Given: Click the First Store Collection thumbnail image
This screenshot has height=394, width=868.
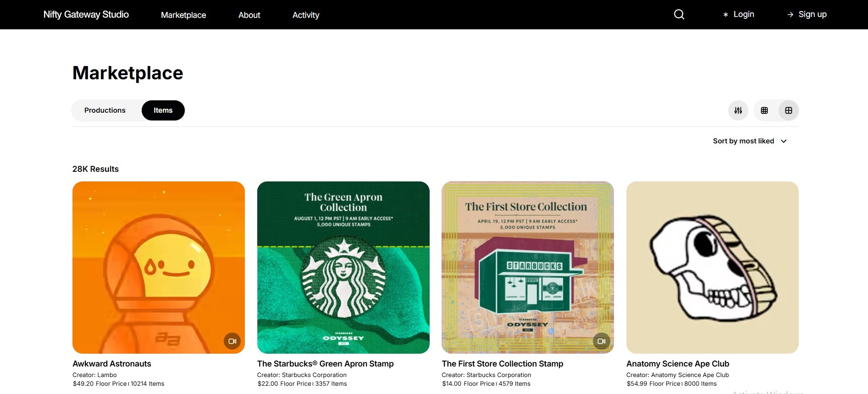Looking at the screenshot, I should tap(528, 268).
